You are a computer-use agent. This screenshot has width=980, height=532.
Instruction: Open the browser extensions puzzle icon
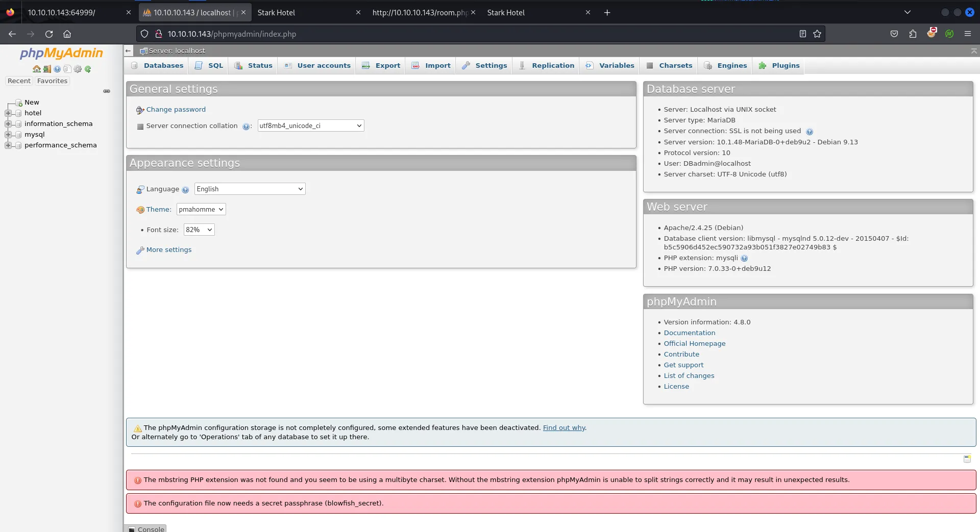pyautogui.click(x=913, y=34)
